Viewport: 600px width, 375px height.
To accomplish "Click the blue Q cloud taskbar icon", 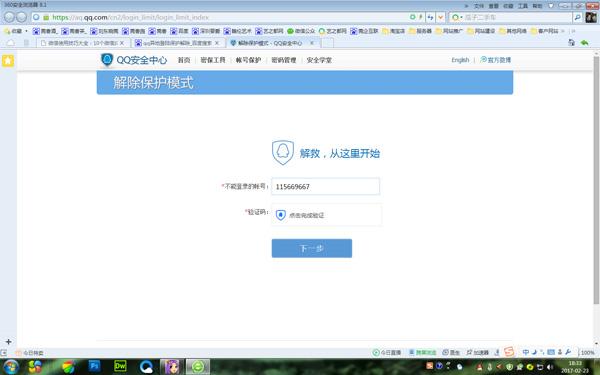I will point(146,367).
